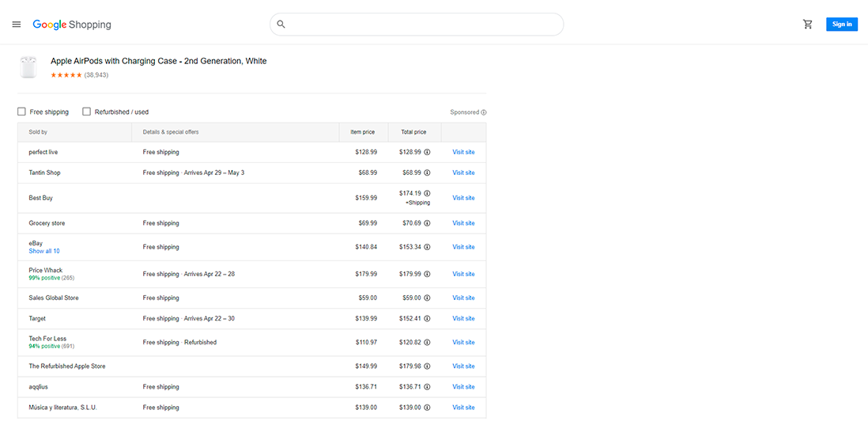Viewport: 868px width, 425px height.
Task: Click the 'Free shipping · Refurbished' details
Action: 179,343
